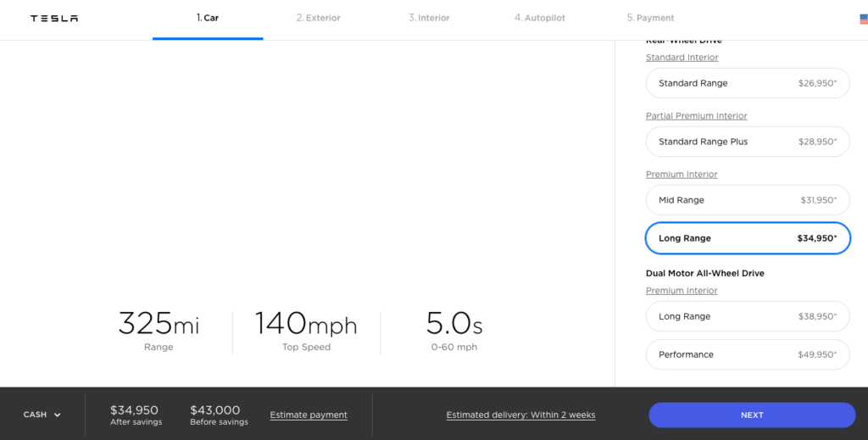Open Premium Interior link above Mid Range
The height and width of the screenshot is (440, 868).
(682, 175)
